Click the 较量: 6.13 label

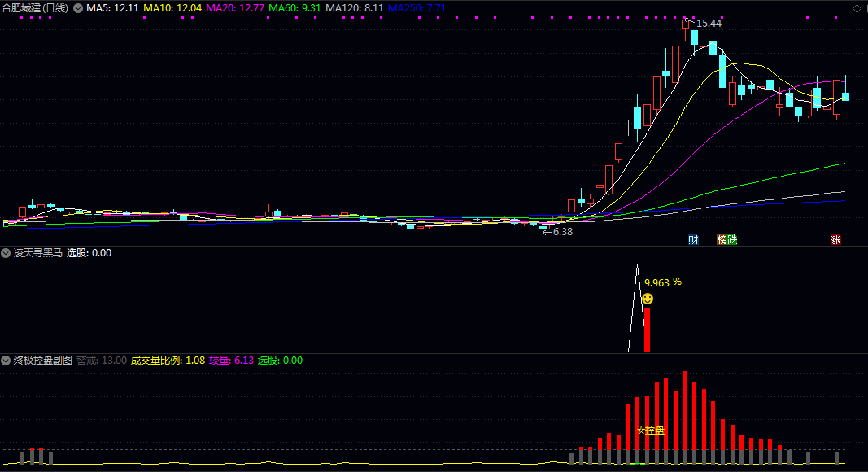[231, 361]
